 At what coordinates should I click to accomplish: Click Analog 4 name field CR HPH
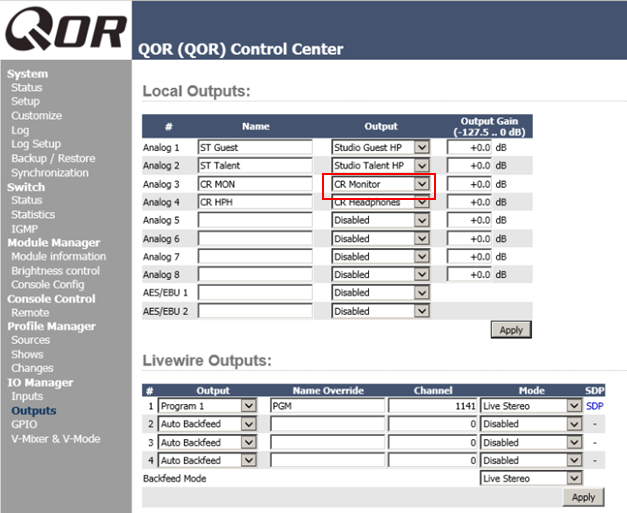coord(255,202)
